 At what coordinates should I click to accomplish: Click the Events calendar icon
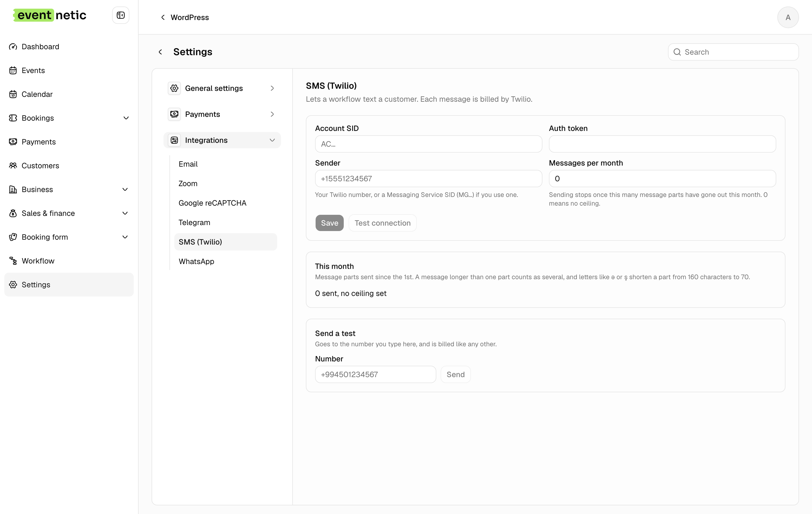[13, 70]
